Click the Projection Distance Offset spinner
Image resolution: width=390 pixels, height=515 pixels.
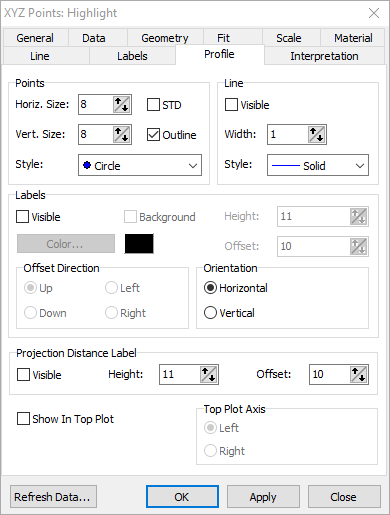click(x=359, y=374)
